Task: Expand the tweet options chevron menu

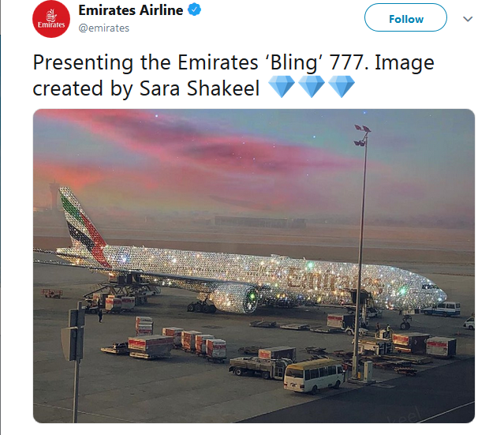Action: [468, 19]
